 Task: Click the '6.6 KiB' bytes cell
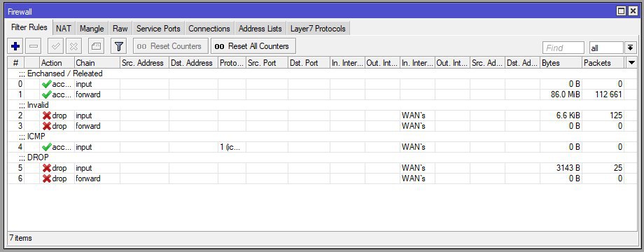pyautogui.click(x=561, y=115)
